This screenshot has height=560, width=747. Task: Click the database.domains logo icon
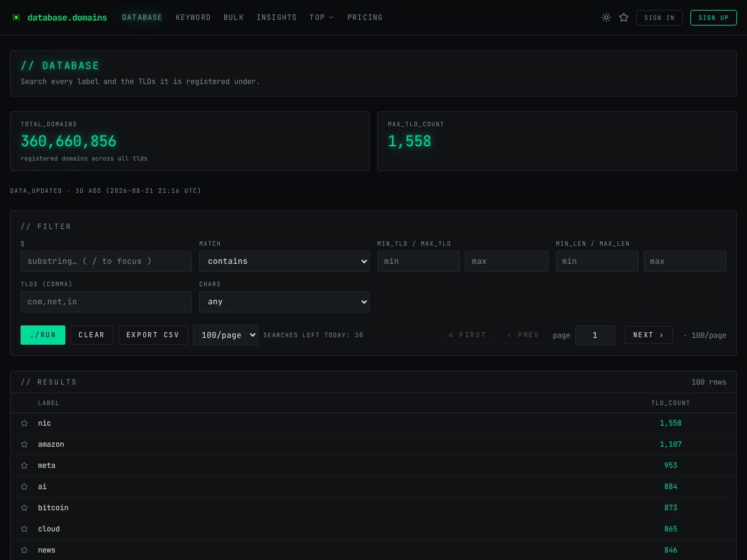[x=16, y=17]
